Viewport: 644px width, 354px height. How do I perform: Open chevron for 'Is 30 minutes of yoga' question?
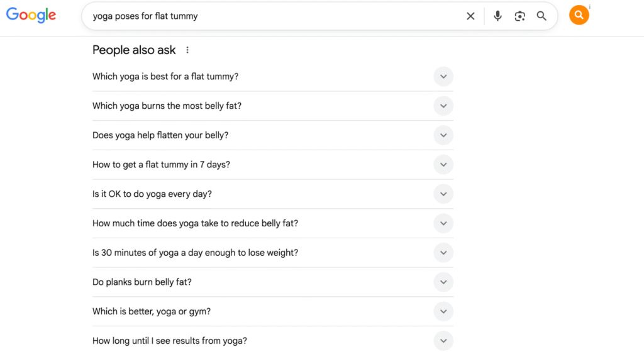tap(443, 253)
